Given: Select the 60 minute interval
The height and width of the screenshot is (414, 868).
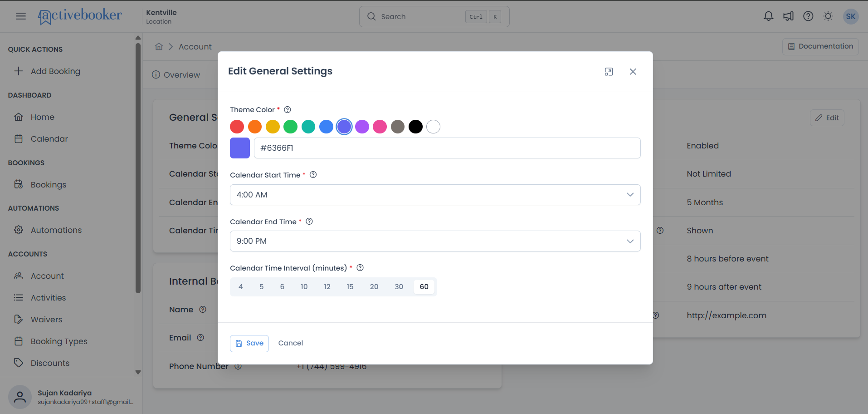Looking at the screenshot, I should pos(424,287).
